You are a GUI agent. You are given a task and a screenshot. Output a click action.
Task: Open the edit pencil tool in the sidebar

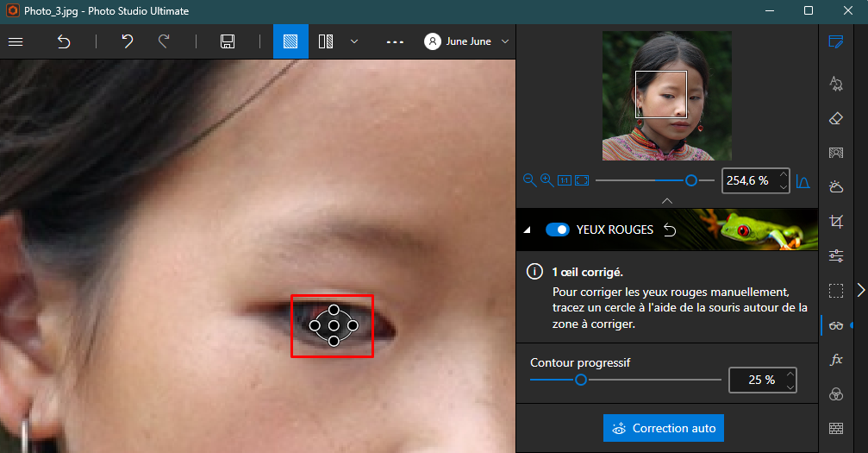836,42
